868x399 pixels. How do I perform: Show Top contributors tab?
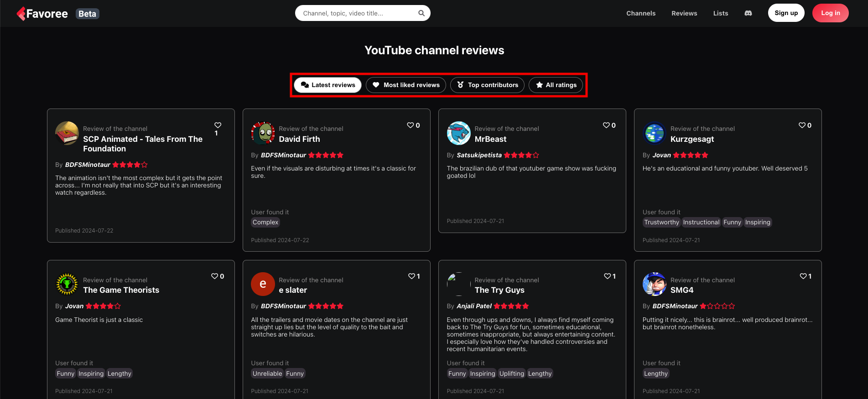pyautogui.click(x=487, y=85)
